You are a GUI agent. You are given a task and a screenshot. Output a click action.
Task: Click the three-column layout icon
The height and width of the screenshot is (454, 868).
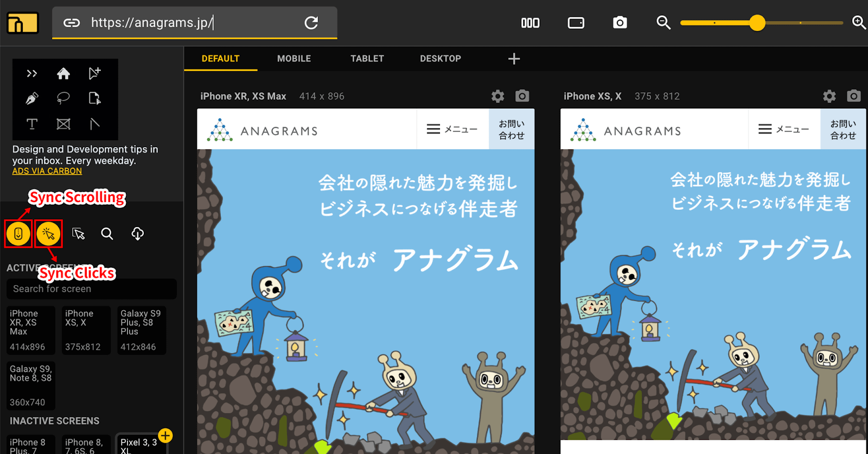click(530, 23)
